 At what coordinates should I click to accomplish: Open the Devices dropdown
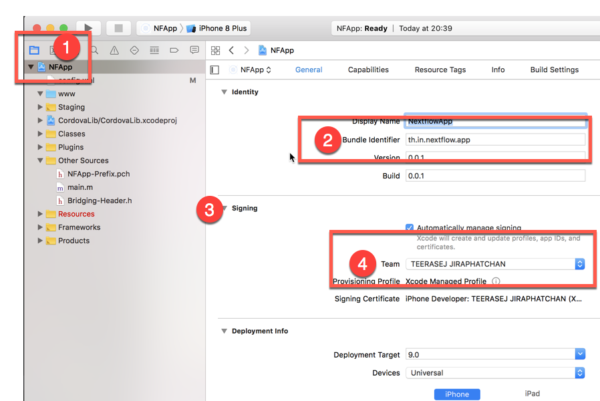pos(495,373)
